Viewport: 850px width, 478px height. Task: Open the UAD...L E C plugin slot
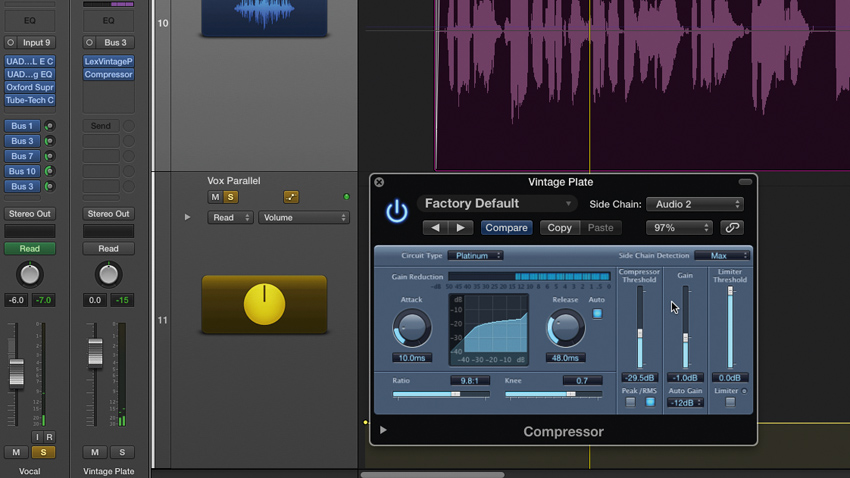[30, 61]
